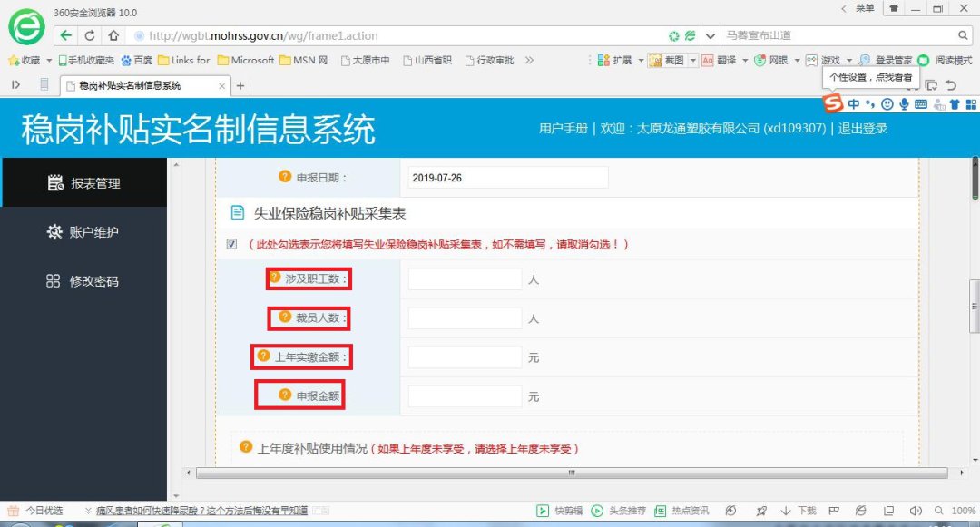Click the home icon in address bar
980x527 pixels.
point(113,36)
